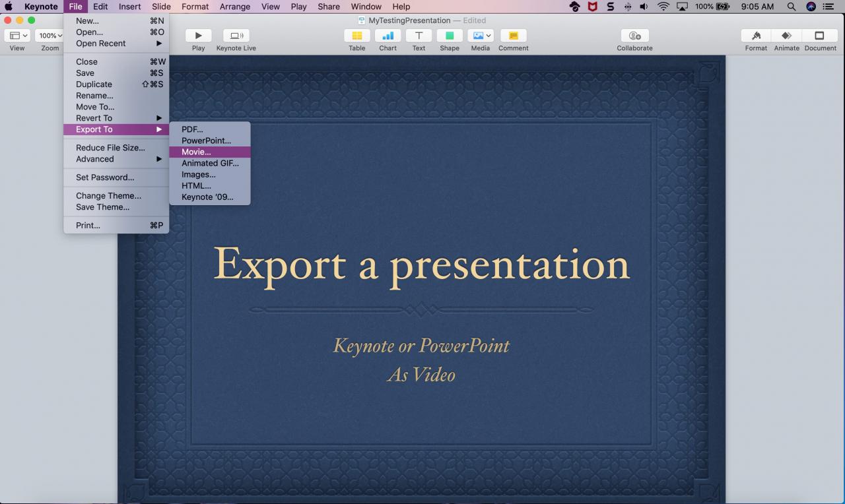Open the Slide menu
This screenshot has height=504, width=845.
[x=161, y=7]
